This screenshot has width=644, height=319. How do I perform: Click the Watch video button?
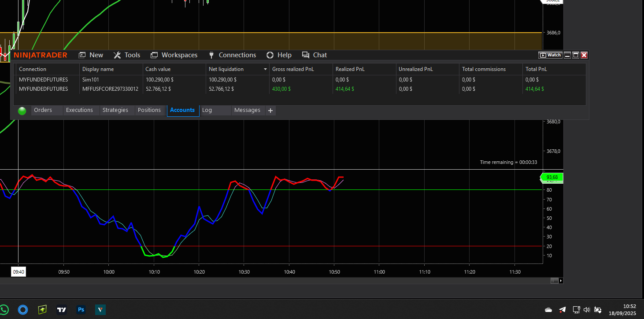point(550,55)
